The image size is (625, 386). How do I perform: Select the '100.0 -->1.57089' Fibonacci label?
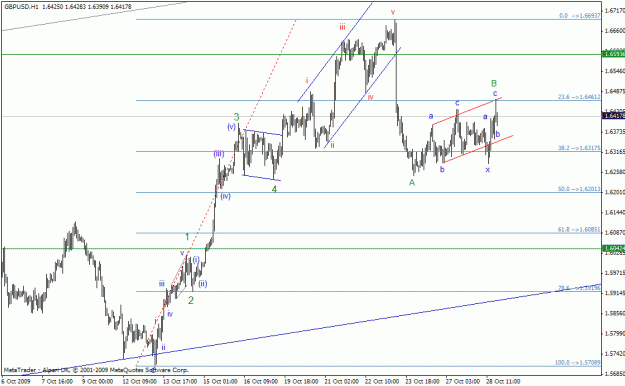click(x=578, y=363)
